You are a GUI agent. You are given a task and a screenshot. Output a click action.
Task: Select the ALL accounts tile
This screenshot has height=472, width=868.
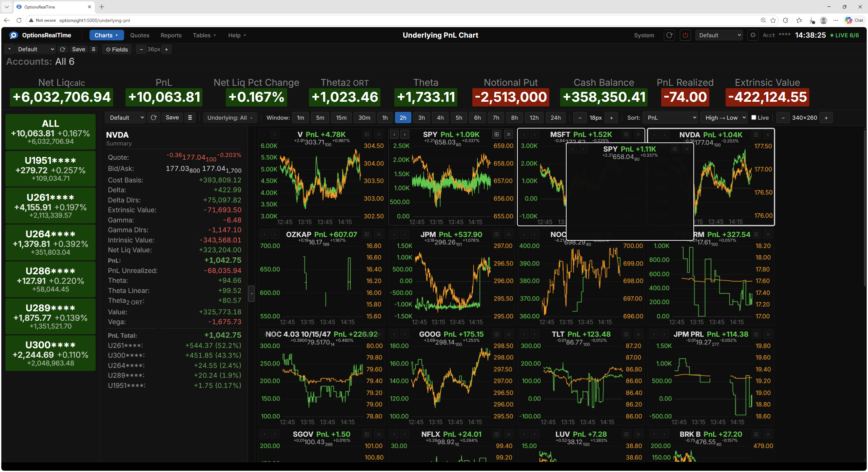pos(51,132)
